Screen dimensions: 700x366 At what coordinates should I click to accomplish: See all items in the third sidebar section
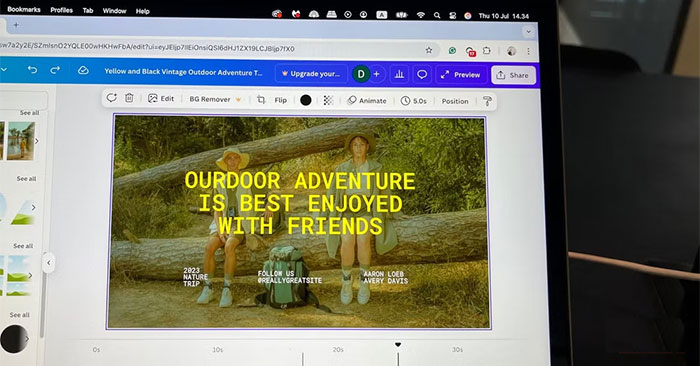[23, 246]
